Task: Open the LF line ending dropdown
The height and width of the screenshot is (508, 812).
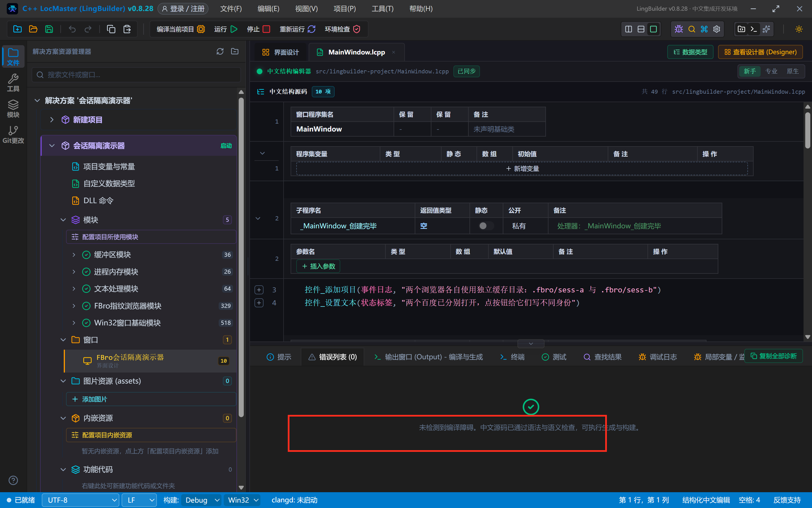Action: (x=139, y=500)
